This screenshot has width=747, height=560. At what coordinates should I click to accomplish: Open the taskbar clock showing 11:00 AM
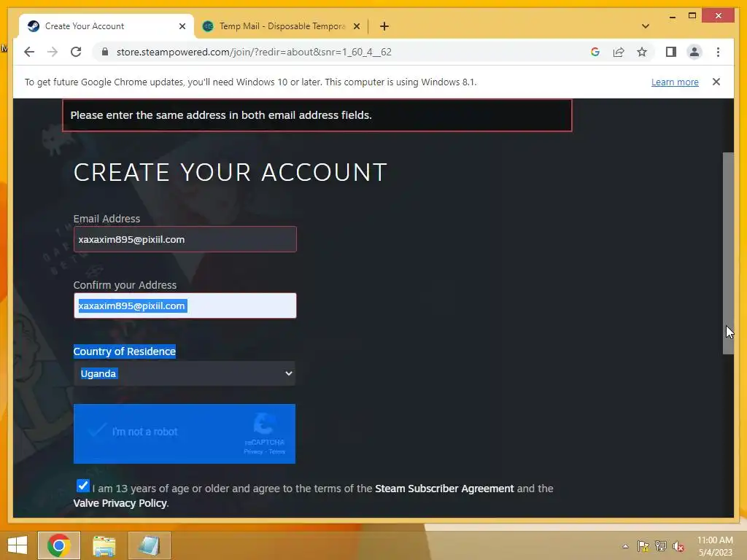[715, 546]
